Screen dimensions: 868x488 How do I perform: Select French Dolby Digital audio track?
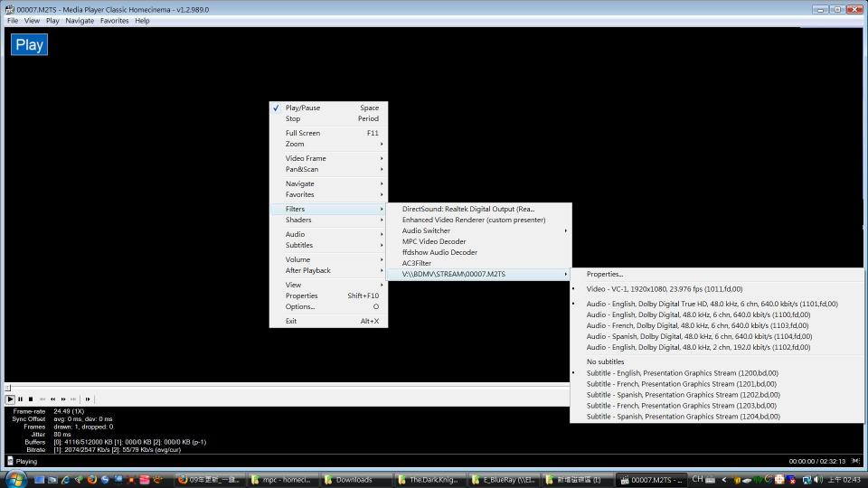716,325
